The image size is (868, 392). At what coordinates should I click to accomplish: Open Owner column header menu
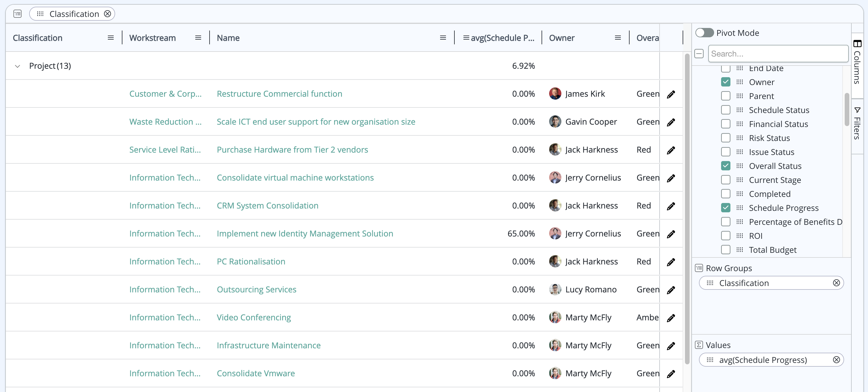618,38
